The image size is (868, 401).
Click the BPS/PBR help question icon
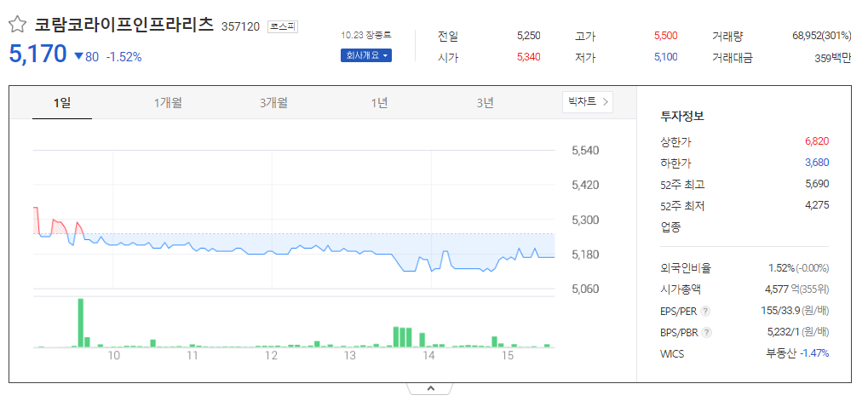[706, 332]
